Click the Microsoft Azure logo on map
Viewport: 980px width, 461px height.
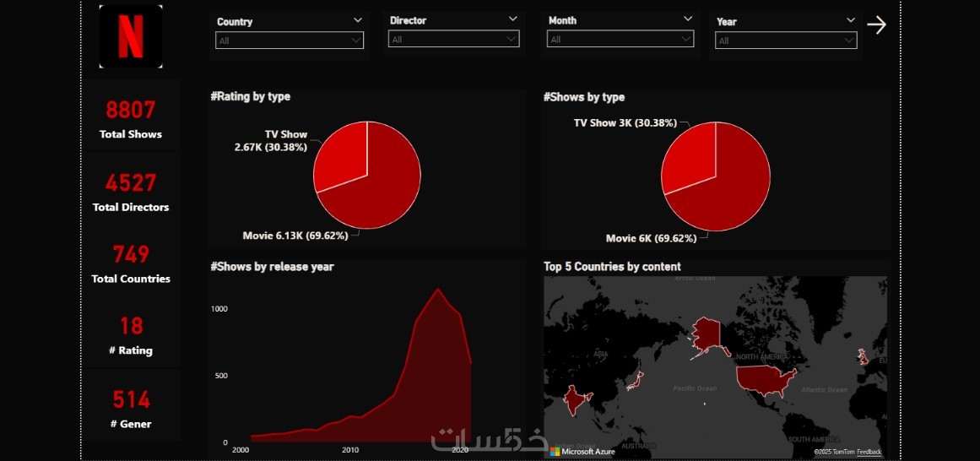582,451
